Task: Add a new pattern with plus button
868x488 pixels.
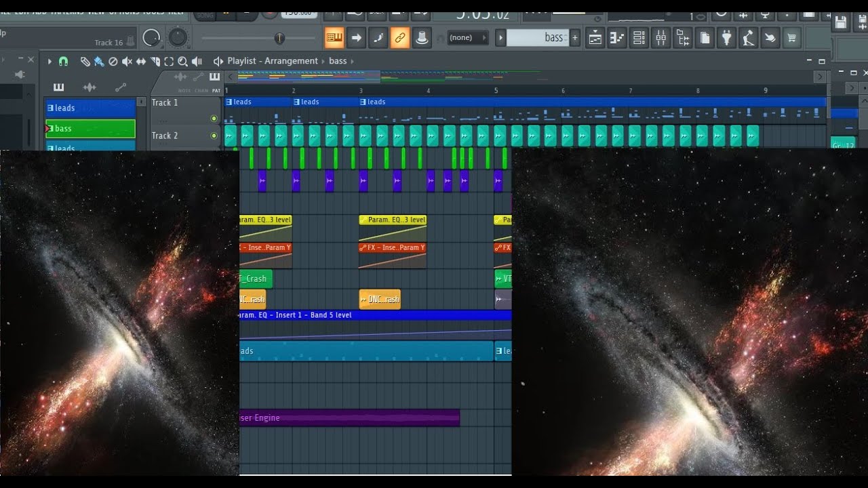Action: coord(575,38)
